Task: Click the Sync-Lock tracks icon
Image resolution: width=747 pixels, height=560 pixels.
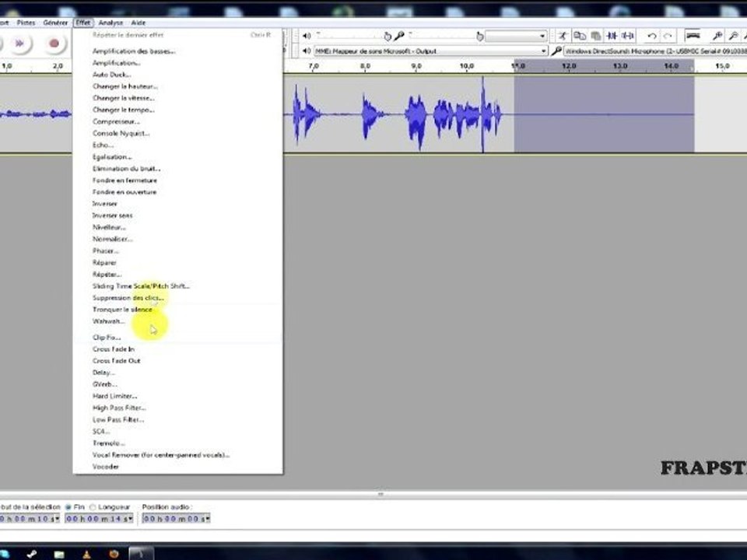Action: pyautogui.click(x=693, y=36)
